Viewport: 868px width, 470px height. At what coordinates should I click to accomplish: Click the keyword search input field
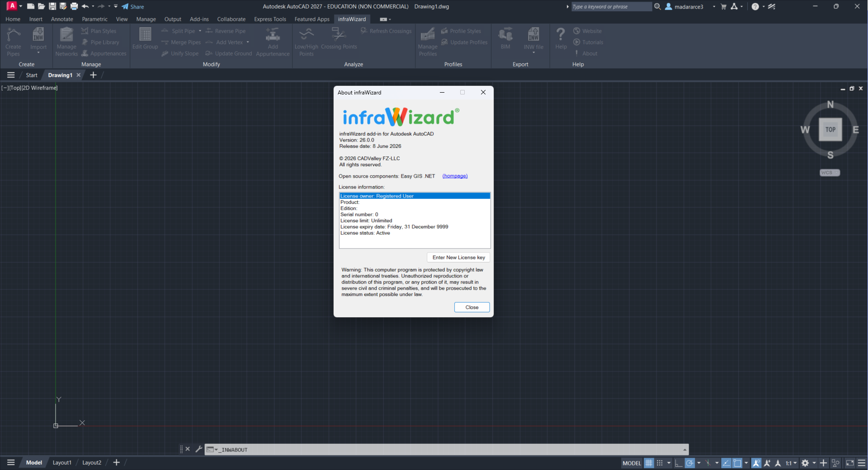[x=611, y=7]
